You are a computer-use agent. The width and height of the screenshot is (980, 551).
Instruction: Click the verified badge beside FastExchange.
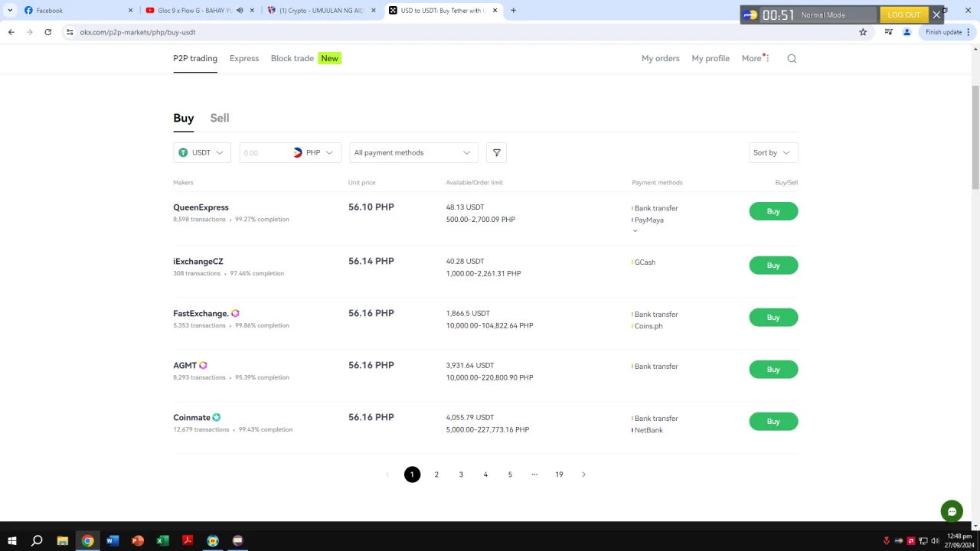(x=235, y=313)
